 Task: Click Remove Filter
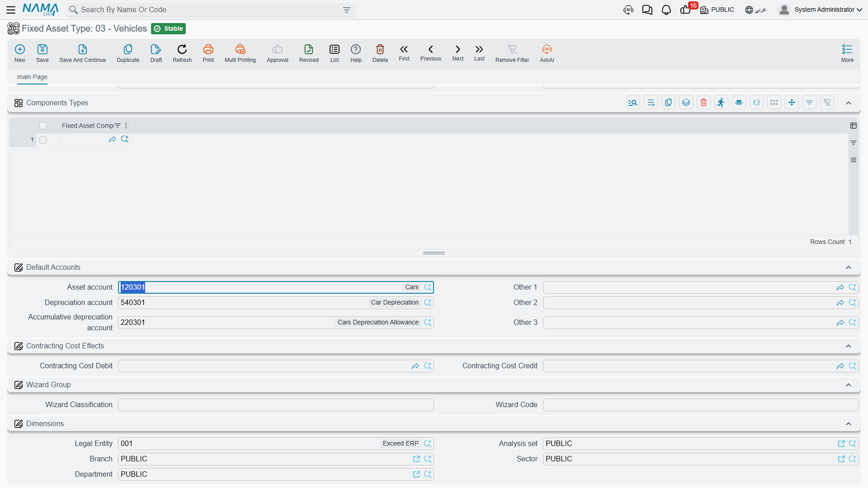(512, 53)
